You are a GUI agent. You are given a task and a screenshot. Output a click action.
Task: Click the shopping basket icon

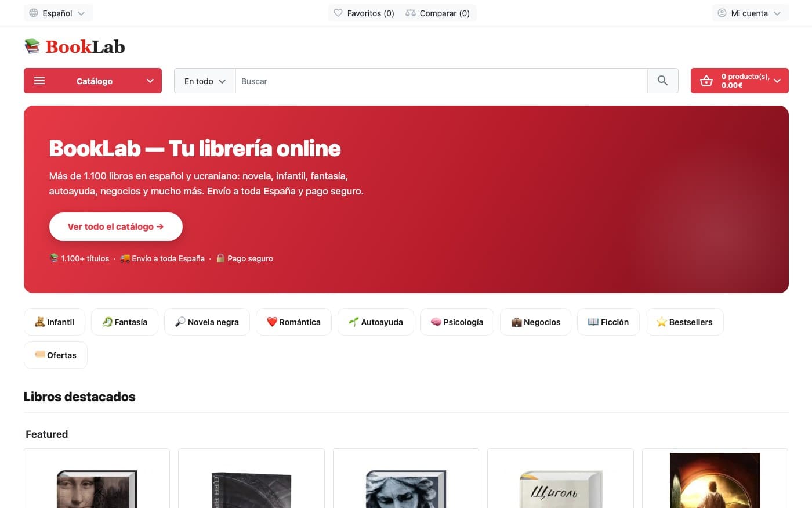point(706,81)
